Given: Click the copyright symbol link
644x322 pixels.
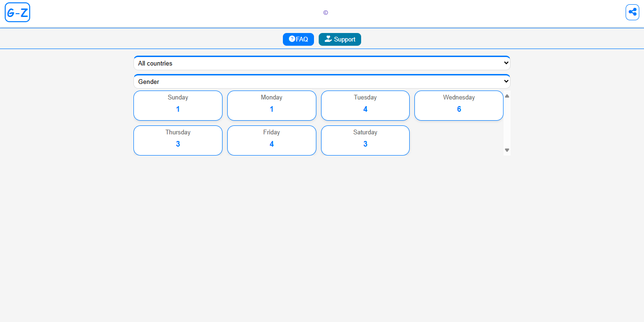Looking at the screenshot, I should coord(326,13).
